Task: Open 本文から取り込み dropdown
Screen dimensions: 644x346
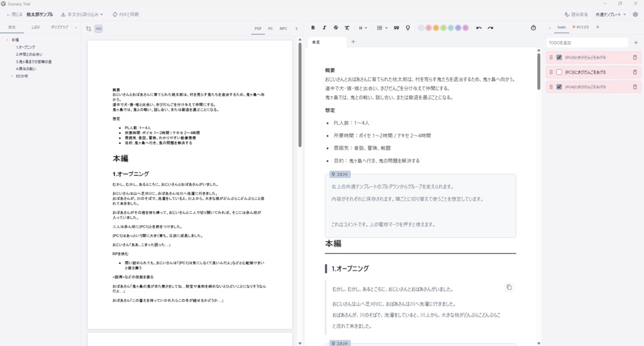Action: [x=82, y=14]
